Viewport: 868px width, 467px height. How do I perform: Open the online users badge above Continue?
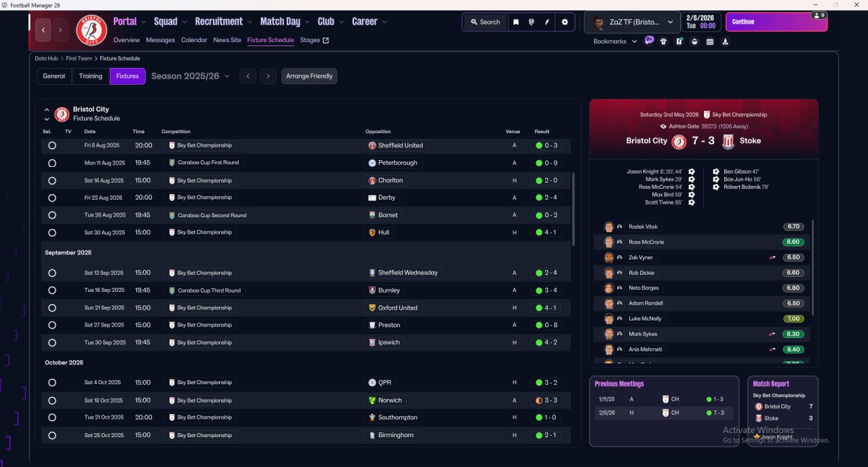coord(818,15)
